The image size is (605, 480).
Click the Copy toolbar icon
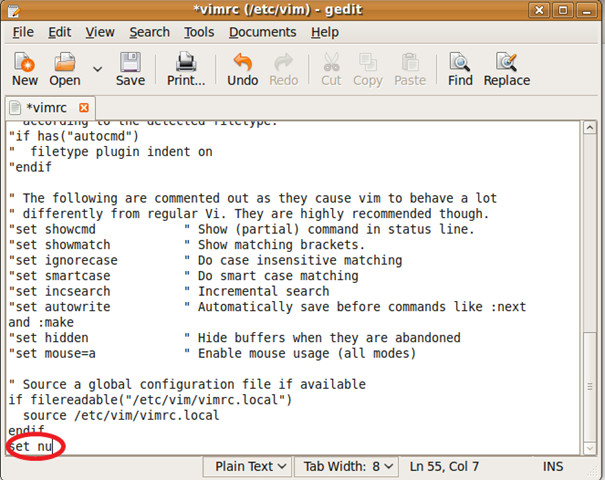pyautogui.click(x=368, y=62)
